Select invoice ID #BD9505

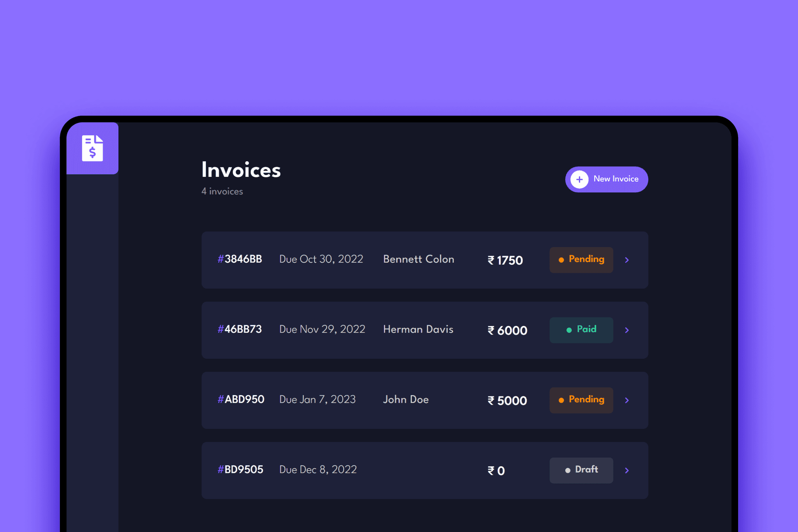click(240, 470)
